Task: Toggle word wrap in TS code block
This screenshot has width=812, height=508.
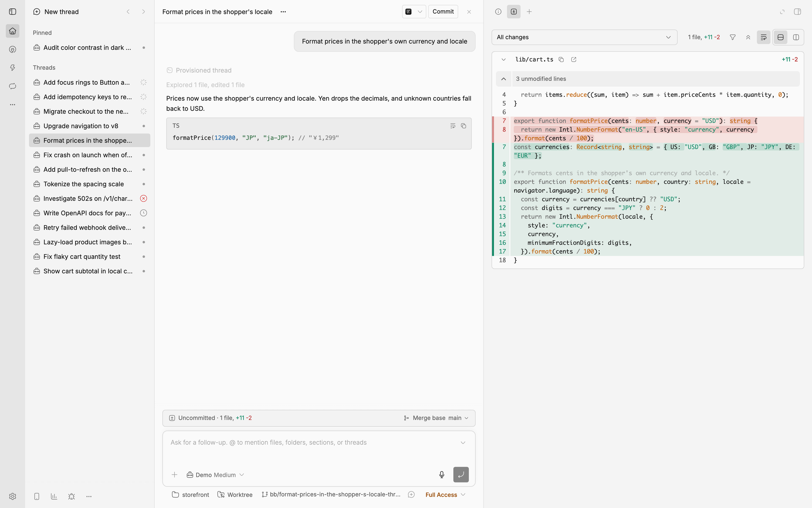Action: [x=453, y=126]
